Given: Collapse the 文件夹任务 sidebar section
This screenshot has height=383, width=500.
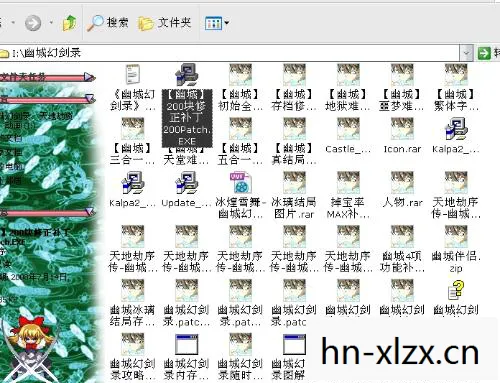Looking at the screenshot, I should pyautogui.click(x=89, y=77).
